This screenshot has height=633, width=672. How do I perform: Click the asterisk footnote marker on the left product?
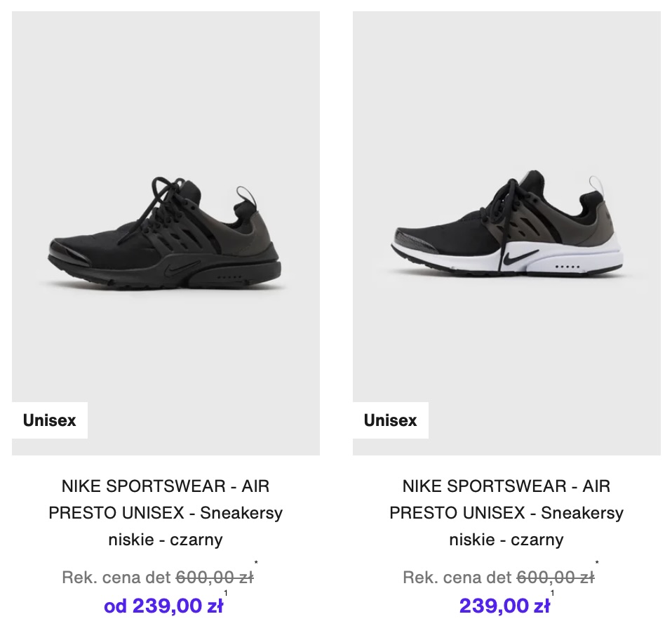tap(256, 563)
